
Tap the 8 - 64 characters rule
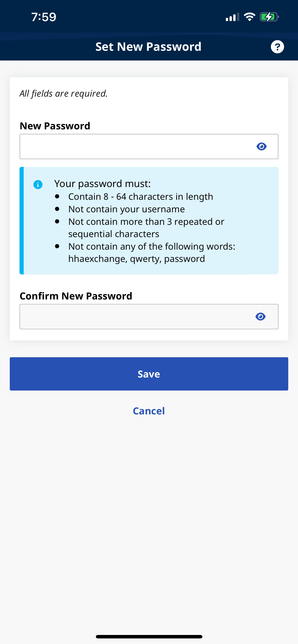click(141, 197)
